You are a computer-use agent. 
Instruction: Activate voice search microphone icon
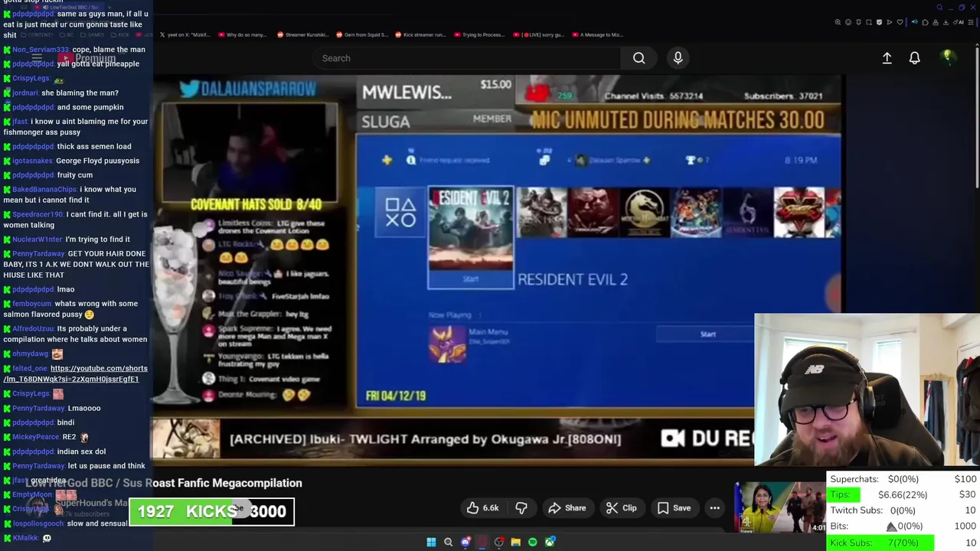[x=678, y=58]
